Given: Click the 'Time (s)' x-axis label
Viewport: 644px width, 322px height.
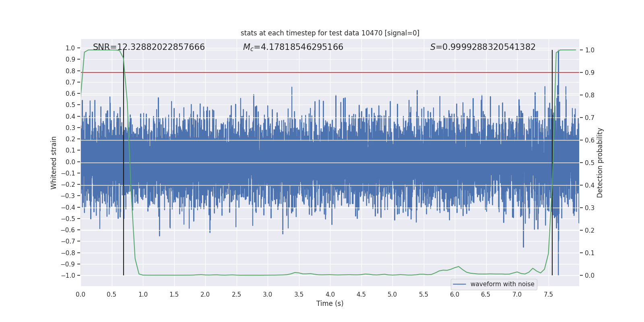Looking at the screenshot, I should [x=330, y=303].
